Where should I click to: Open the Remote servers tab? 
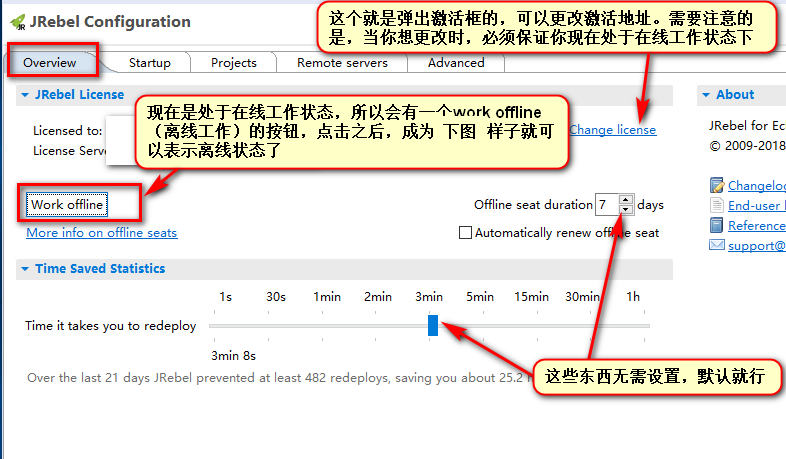342,63
